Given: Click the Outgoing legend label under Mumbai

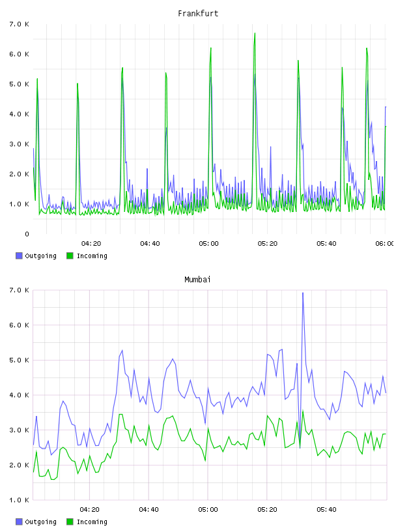Looking at the screenshot, I should pyautogui.click(x=40, y=522).
